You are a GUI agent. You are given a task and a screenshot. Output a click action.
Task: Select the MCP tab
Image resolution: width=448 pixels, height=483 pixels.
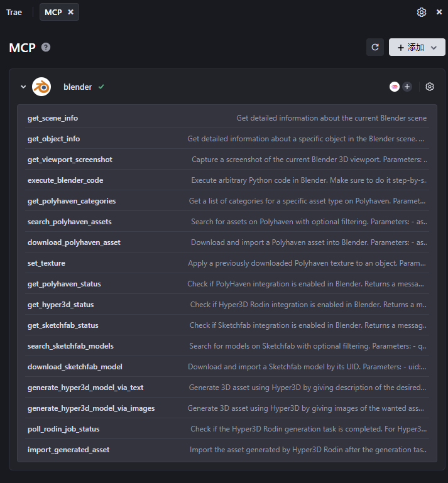click(53, 13)
